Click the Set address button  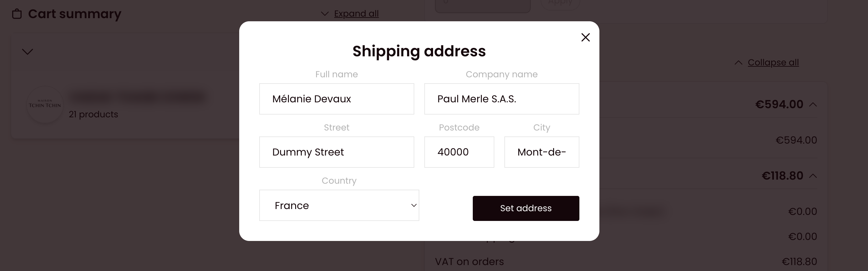click(x=526, y=208)
